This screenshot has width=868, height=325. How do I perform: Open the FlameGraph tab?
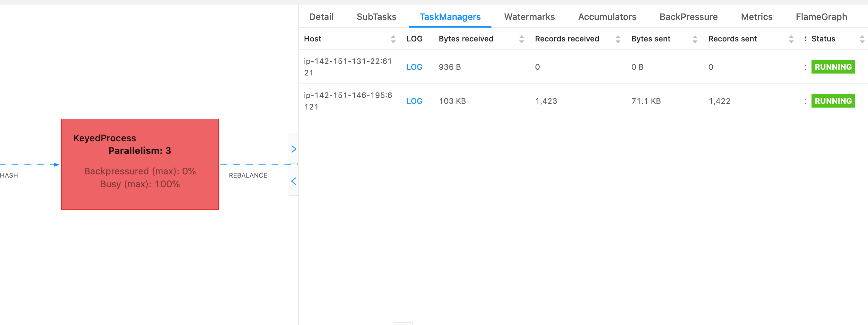coord(821,16)
